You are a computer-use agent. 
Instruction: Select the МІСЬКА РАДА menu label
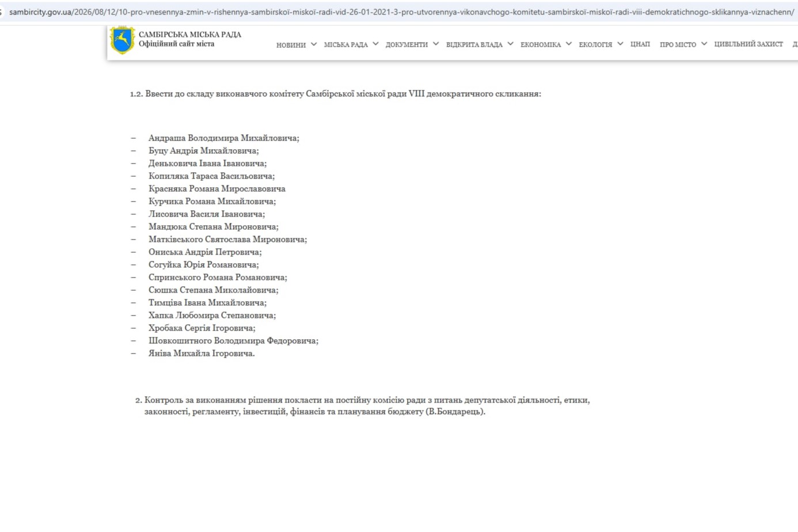(x=345, y=45)
